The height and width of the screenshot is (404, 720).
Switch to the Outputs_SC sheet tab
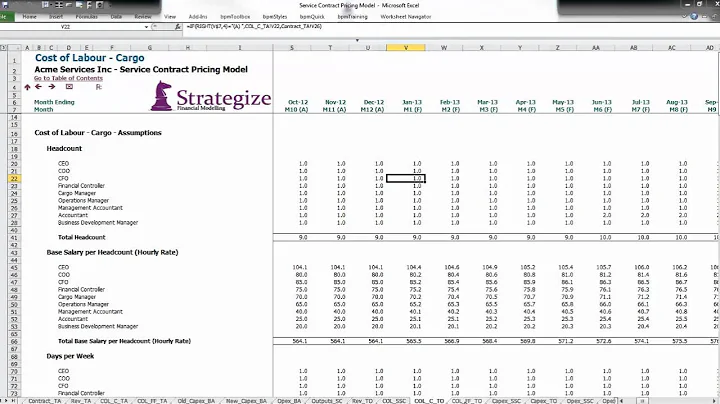click(327, 401)
